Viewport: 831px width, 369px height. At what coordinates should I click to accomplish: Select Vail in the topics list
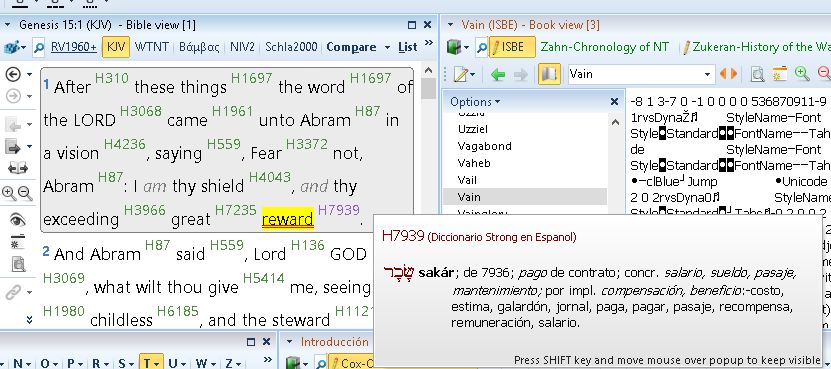pyautogui.click(x=467, y=180)
